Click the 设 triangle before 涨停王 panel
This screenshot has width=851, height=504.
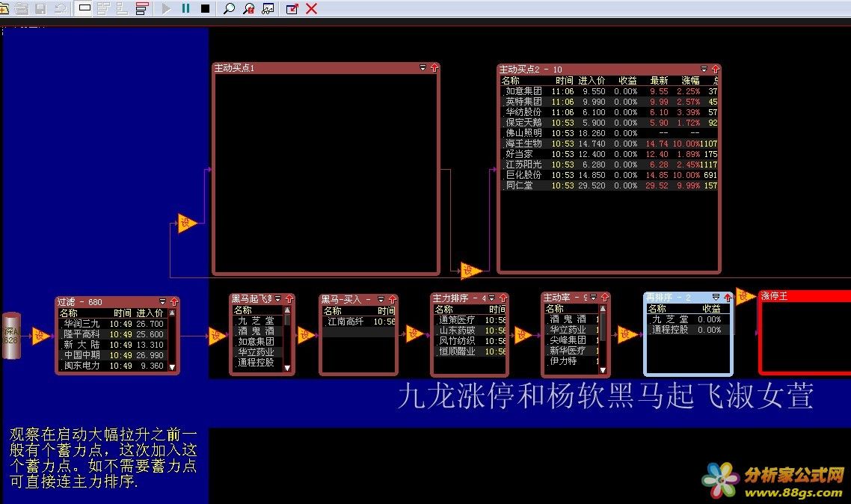[x=745, y=295]
